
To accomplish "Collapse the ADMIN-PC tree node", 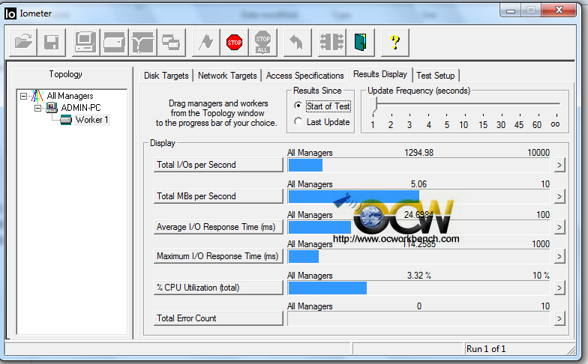I will pyautogui.click(x=37, y=108).
